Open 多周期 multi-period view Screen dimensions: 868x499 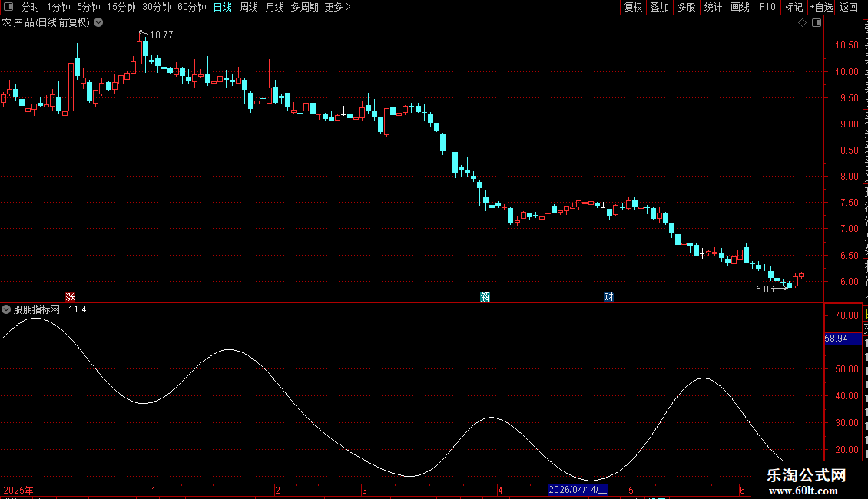point(304,7)
